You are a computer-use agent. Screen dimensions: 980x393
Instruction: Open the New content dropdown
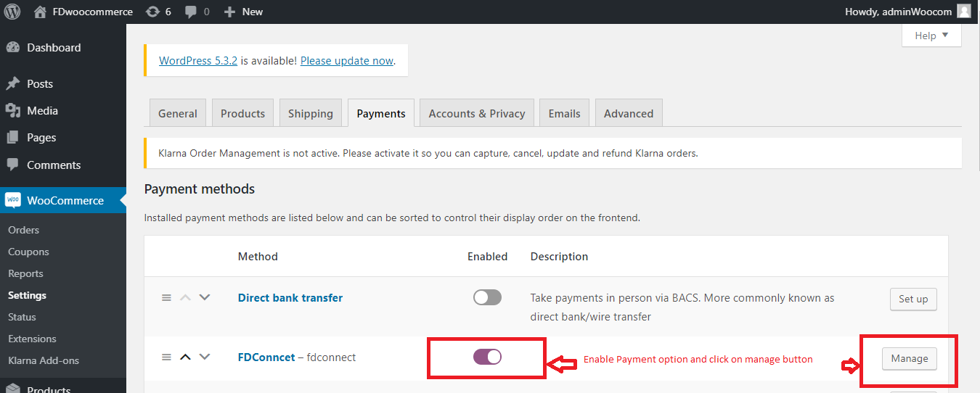pyautogui.click(x=243, y=12)
